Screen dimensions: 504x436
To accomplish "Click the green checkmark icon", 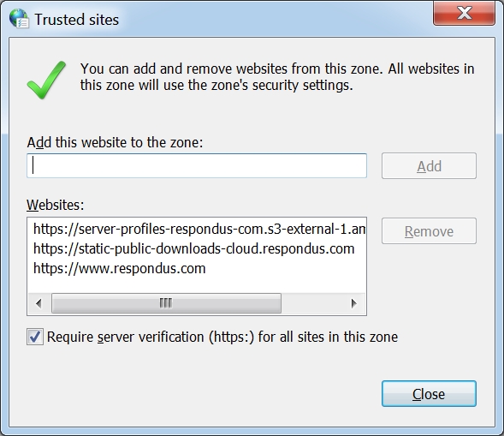I will coord(46,80).
